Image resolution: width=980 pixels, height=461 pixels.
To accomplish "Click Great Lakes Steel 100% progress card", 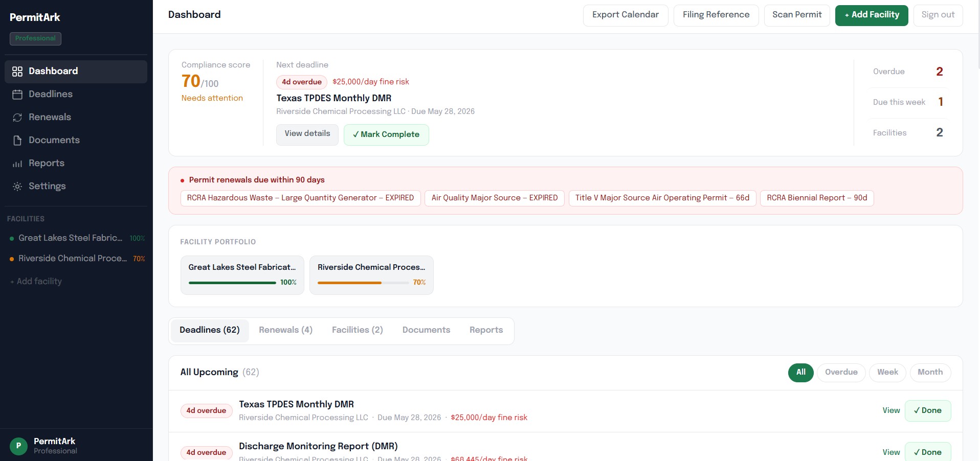I will pyautogui.click(x=242, y=275).
